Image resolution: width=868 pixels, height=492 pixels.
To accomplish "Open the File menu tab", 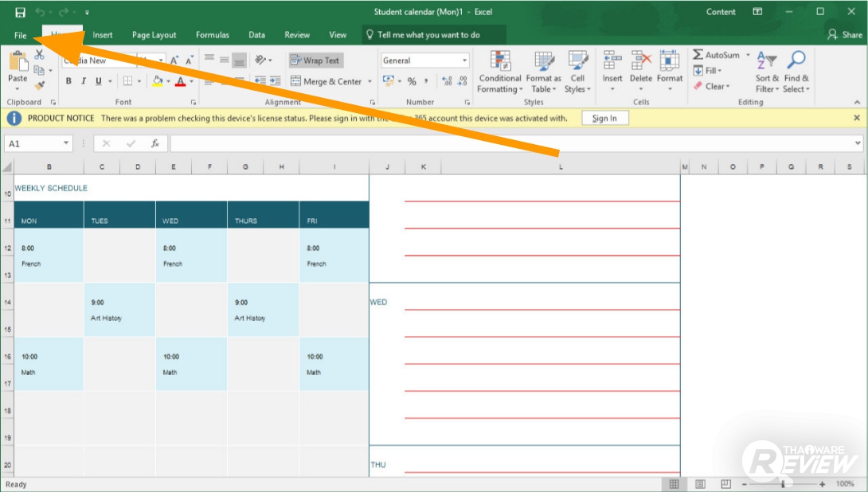I will pyautogui.click(x=21, y=35).
